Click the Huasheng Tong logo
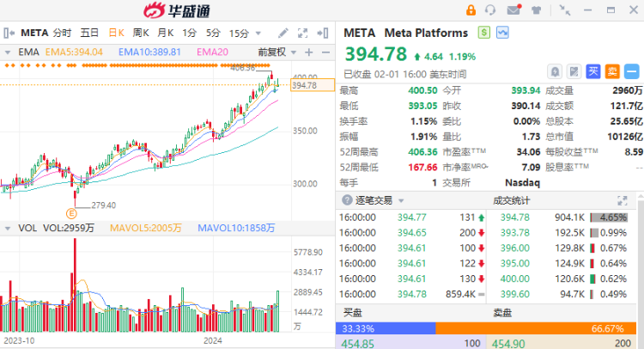The height and width of the screenshot is (349, 644). pos(177,10)
